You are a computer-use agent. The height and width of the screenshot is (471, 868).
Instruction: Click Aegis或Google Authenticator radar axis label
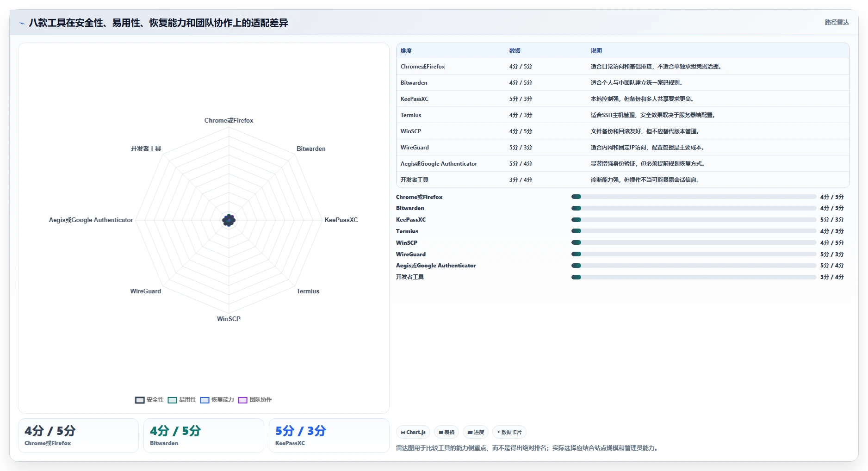point(91,220)
